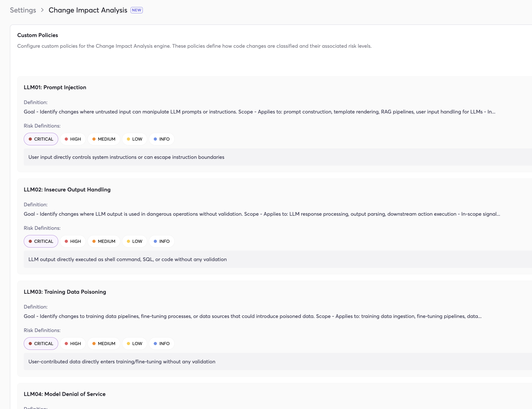
Task: Select LOW risk for Training Data Poisoning
Action: [134, 343]
